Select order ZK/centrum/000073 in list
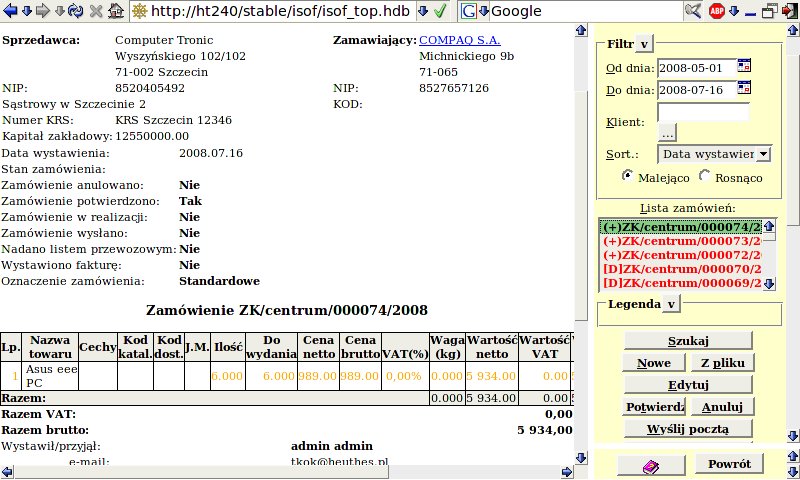This screenshot has width=800, height=480. point(681,241)
